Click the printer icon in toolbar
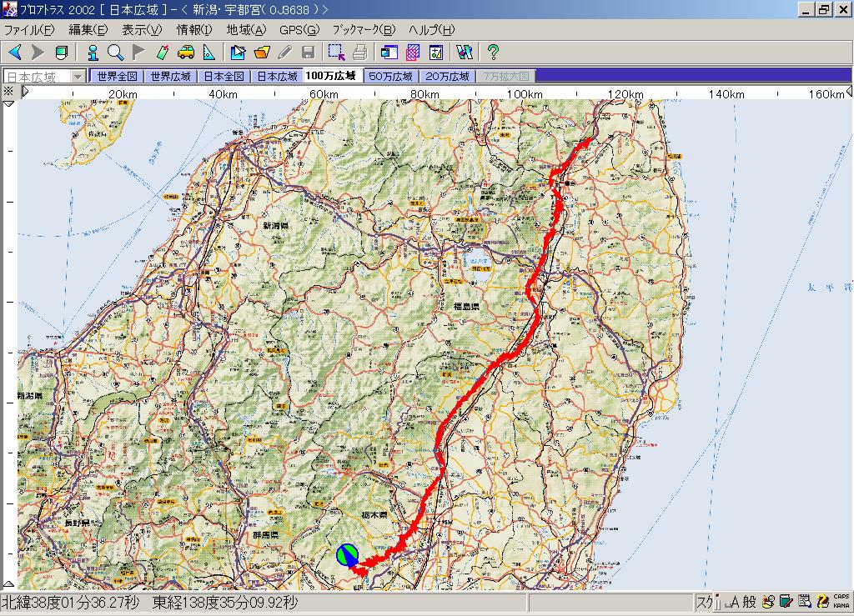This screenshot has height=616, width=854. [359, 53]
